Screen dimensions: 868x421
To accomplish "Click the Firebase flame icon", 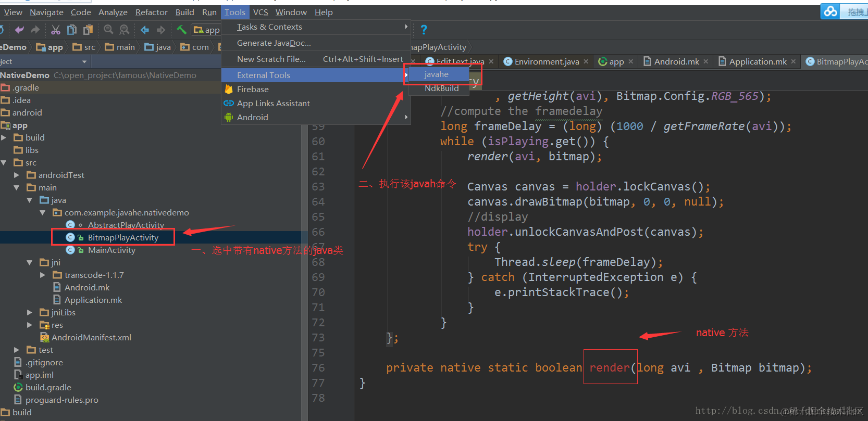I will (228, 89).
